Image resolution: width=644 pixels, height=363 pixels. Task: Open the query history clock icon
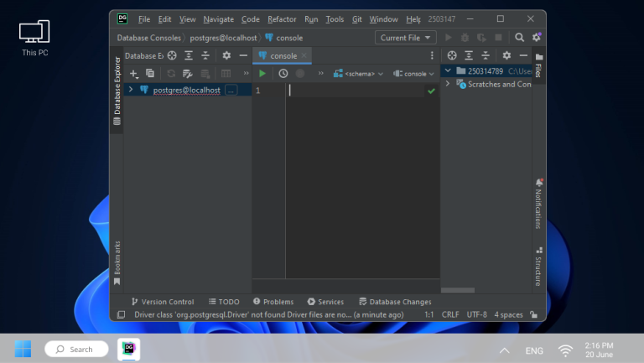point(283,74)
